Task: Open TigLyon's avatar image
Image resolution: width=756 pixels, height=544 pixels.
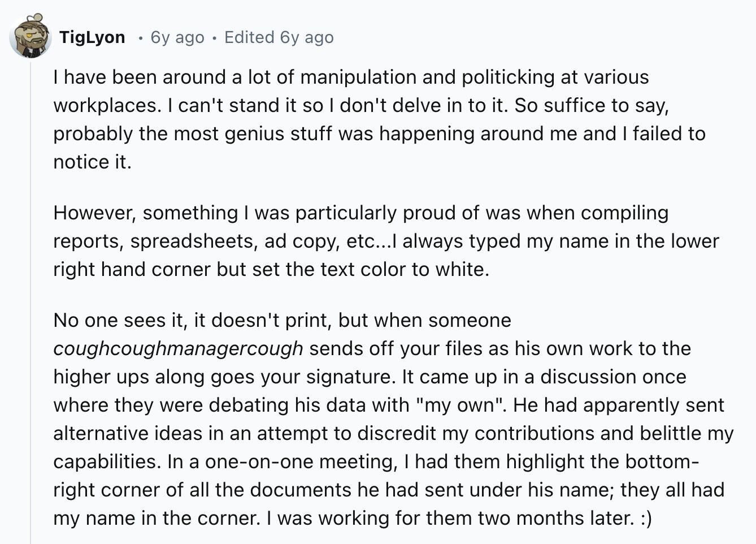Action: pos(31,36)
